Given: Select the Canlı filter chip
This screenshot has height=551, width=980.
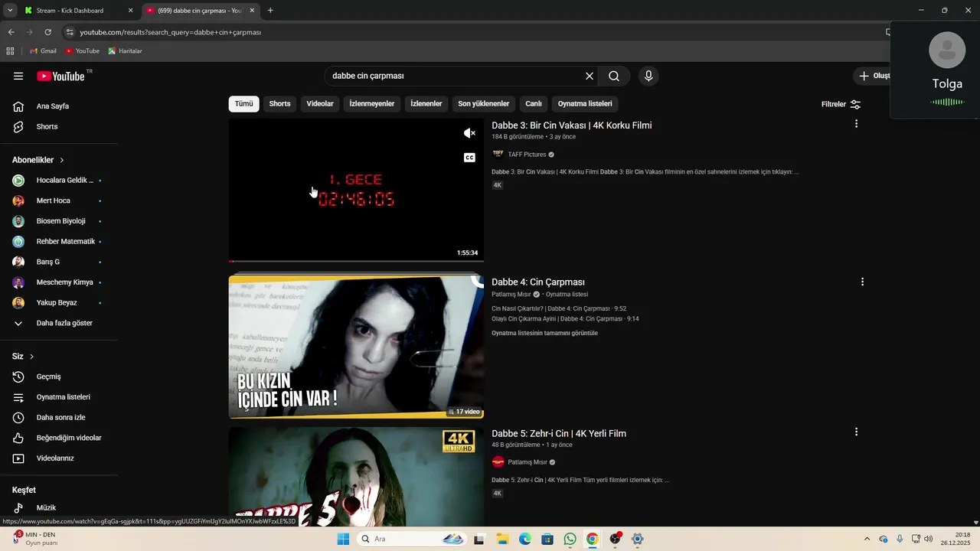Looking at the screenshot, I should [534, 104].
